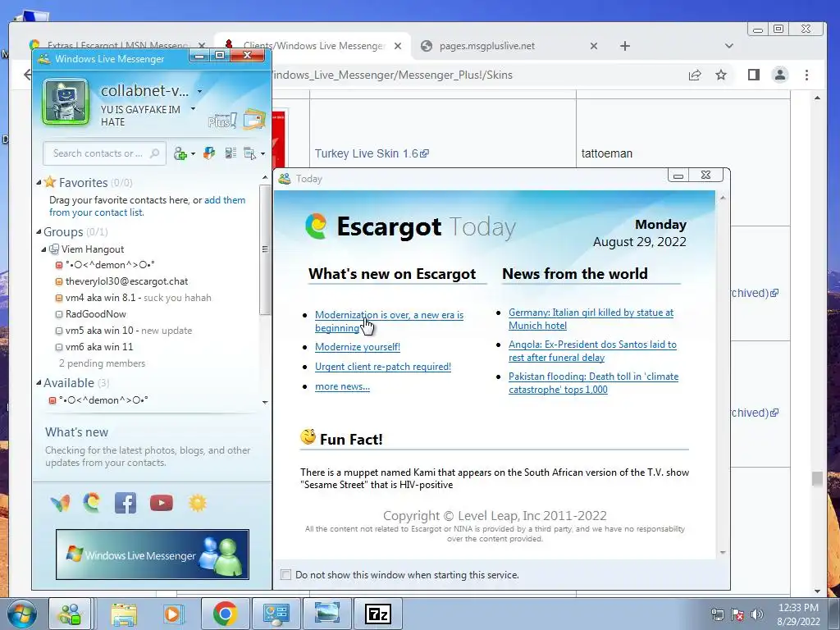
Task: Open a new browser tab
Action: click(624, 46)
